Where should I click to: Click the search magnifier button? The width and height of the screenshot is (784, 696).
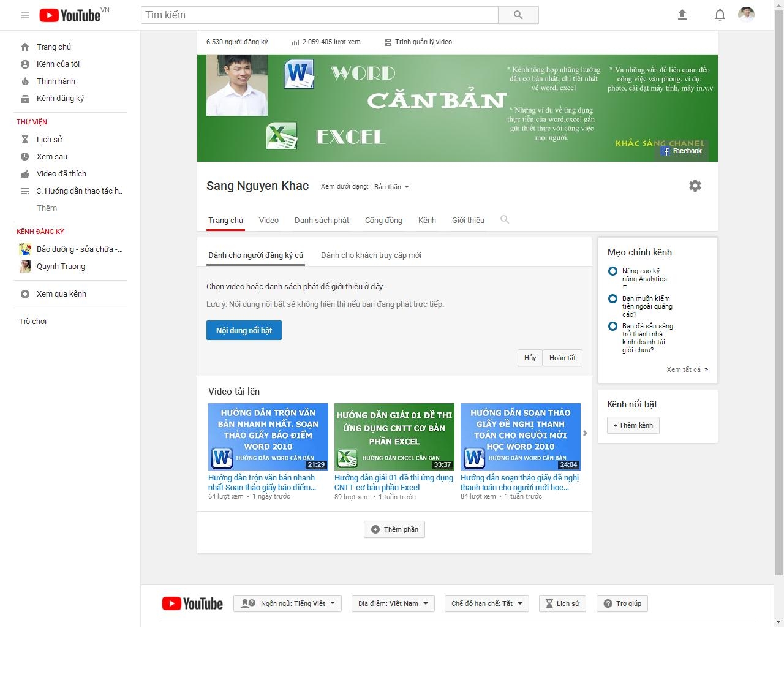click(518, 15)
